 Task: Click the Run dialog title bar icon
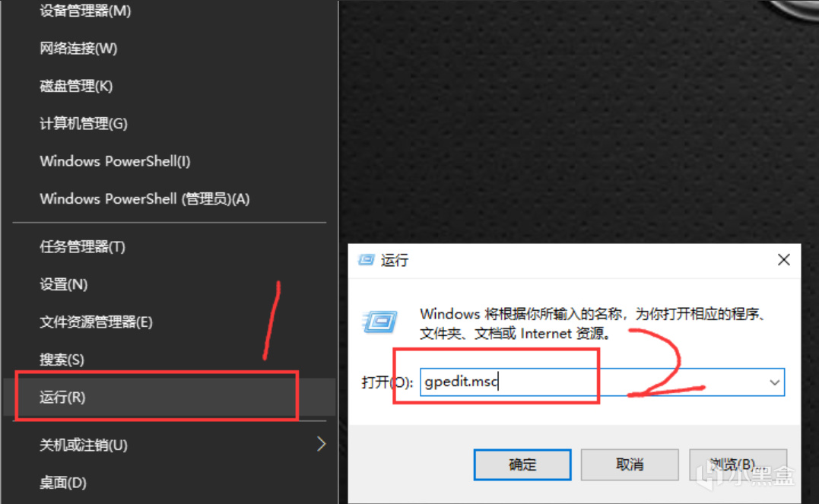pos(366,259)
